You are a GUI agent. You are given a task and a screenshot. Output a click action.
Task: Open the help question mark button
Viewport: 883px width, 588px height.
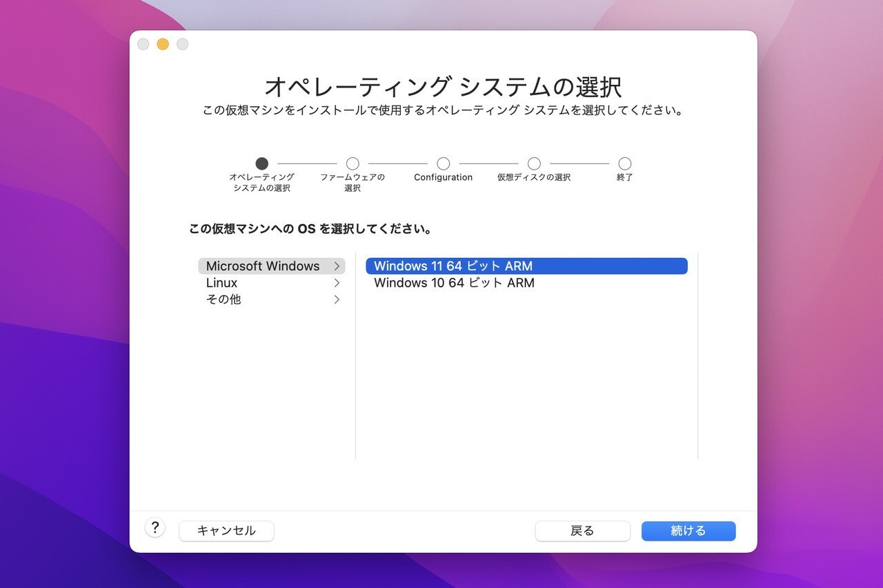155,528
